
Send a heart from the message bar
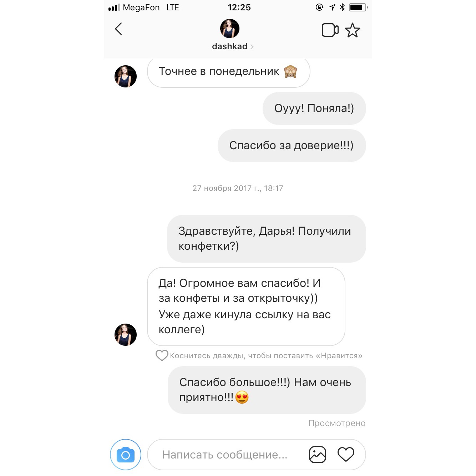346,455
